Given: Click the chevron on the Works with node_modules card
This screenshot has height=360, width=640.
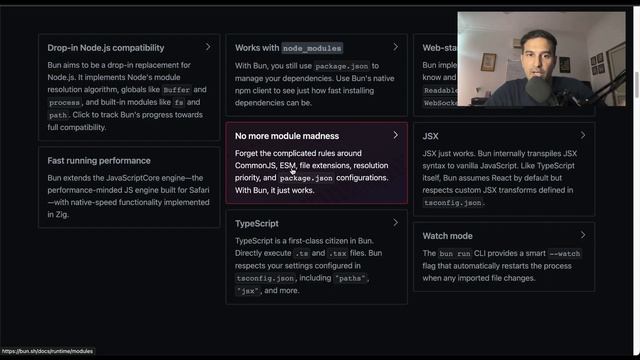Looking at the screenshot, I should [396, 47].
